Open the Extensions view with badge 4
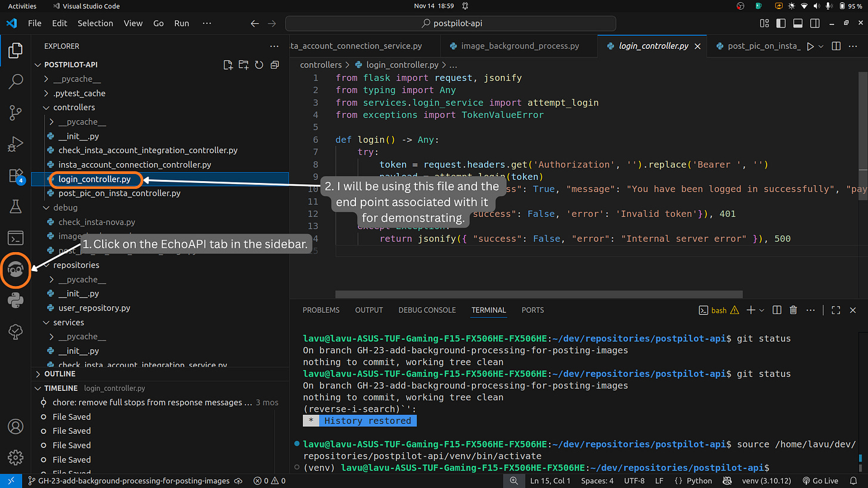 [x=16, y=176]
